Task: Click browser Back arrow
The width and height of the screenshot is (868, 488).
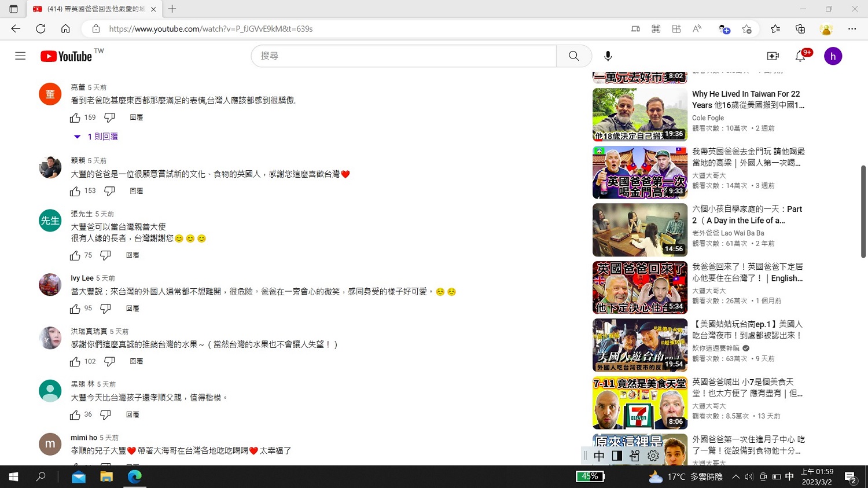Action: click(x=16, y=29)
